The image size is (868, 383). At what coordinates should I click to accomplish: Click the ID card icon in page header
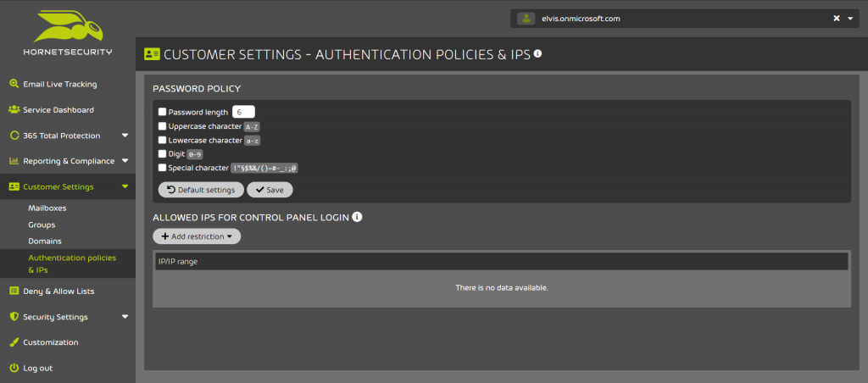(x=152, y=53)
